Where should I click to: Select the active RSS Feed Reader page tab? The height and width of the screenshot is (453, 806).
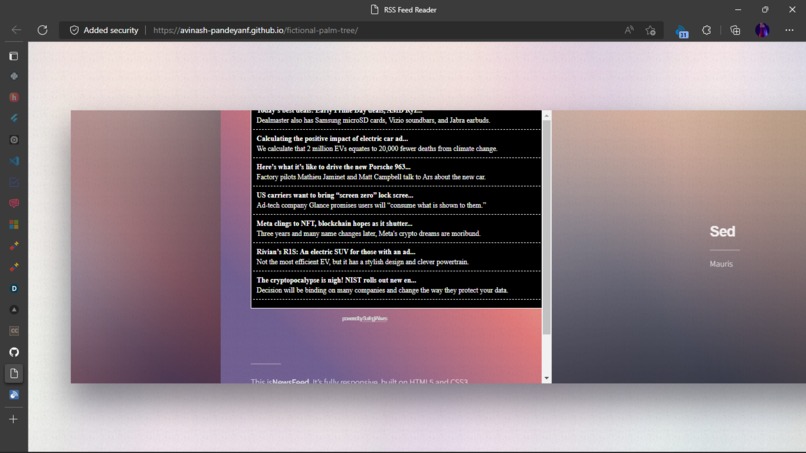(x=14, y=373)
